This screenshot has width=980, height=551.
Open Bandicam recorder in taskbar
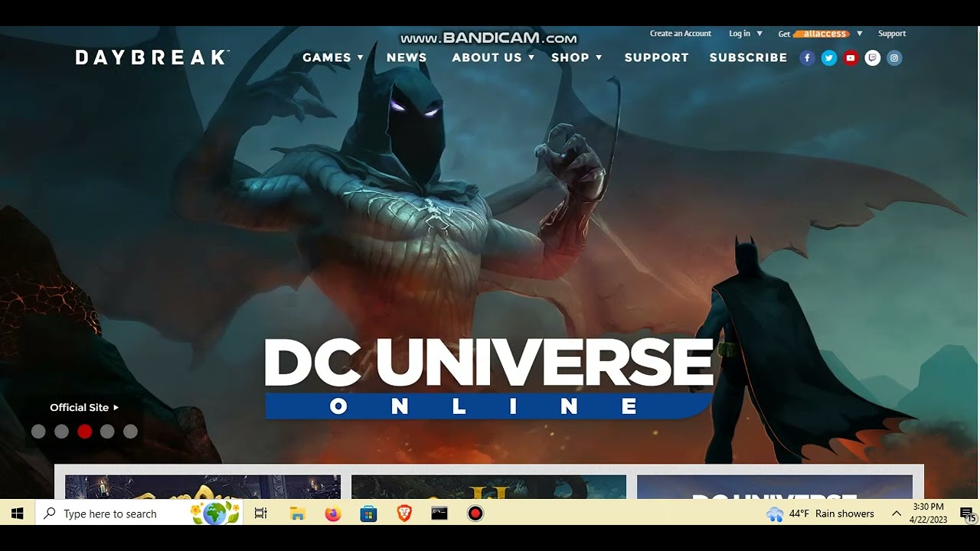coord(475,514)
